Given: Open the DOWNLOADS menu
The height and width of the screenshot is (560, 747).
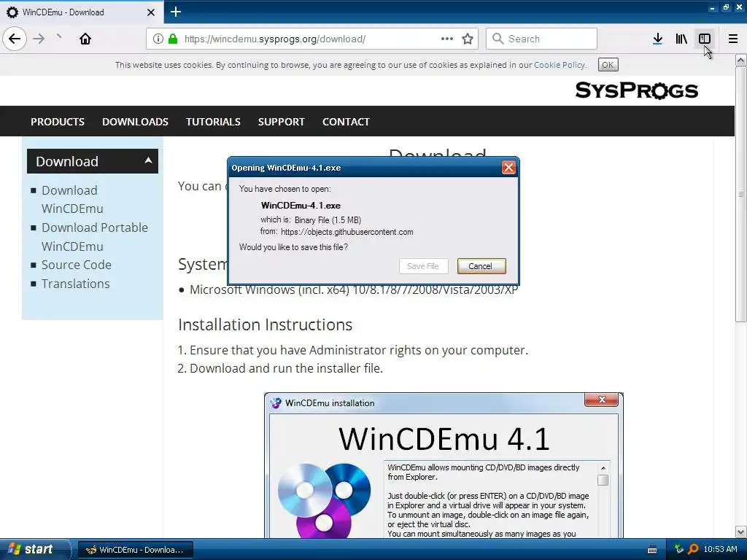Looking at the screenshot, I should coord(135,122).
